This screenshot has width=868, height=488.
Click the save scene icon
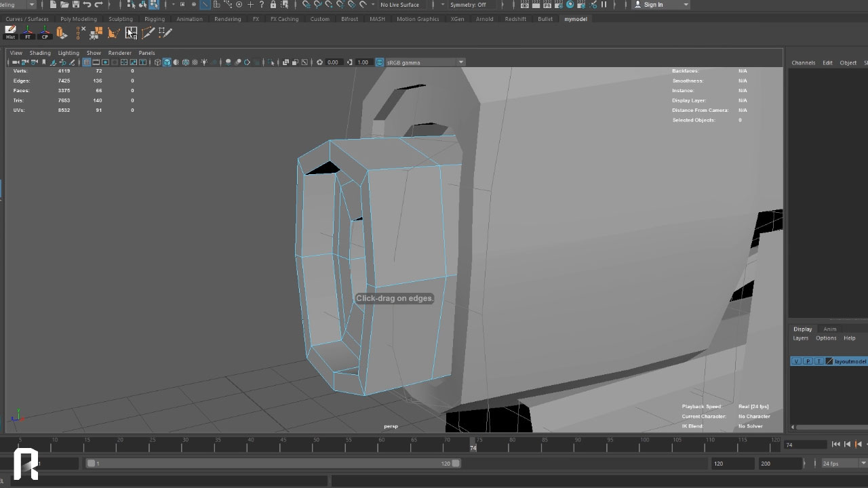[x=75, y=5]
